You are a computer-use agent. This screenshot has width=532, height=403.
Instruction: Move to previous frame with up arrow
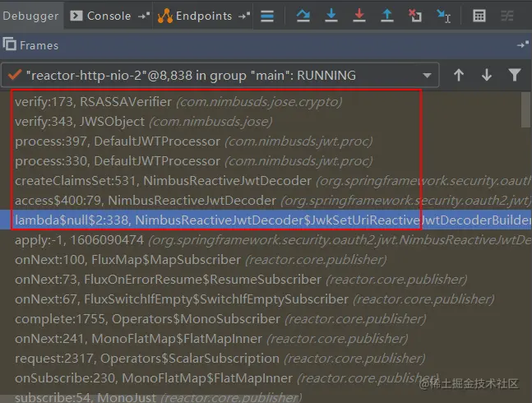point(459,75)
